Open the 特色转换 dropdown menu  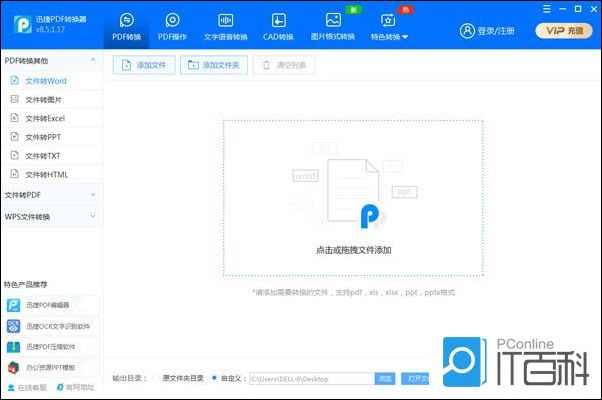click(x=389, y=26)
